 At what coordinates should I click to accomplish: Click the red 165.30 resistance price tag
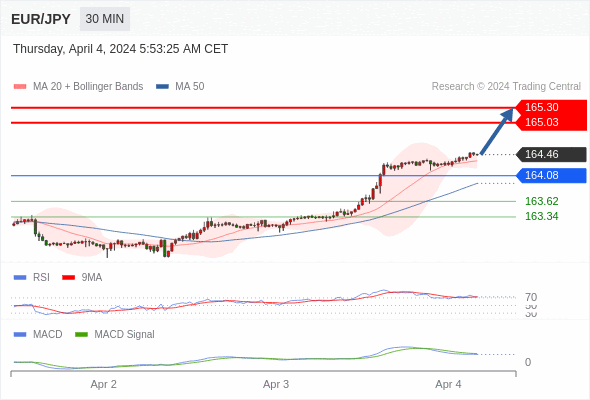[551, 107]
